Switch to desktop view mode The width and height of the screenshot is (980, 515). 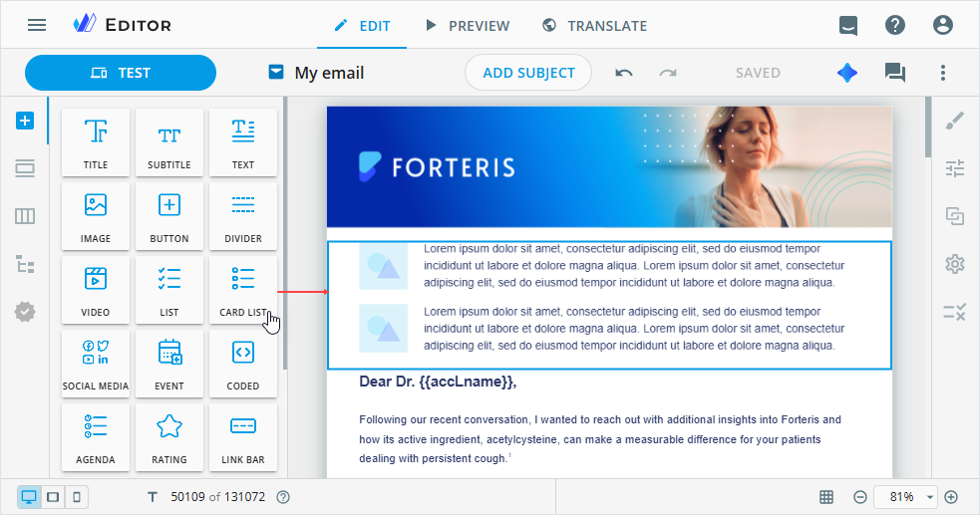[x=29, y=497]
